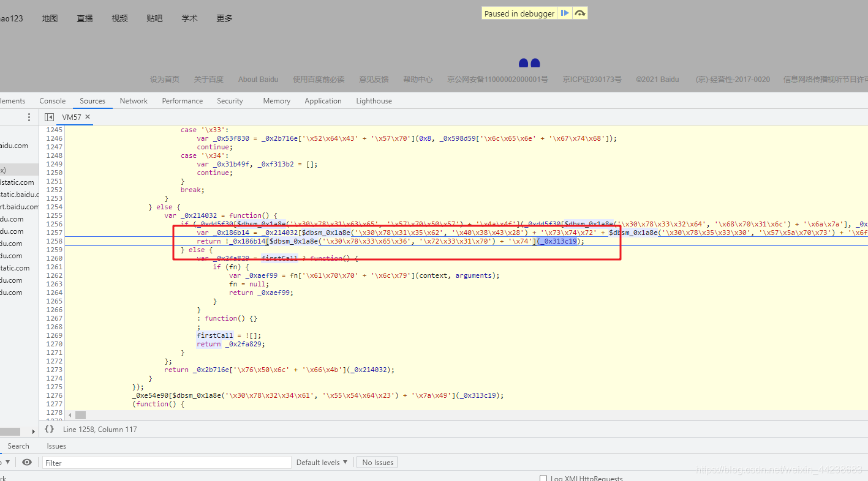The height and width of the screenshot is (481, 868).
Task: Click the navigator horizontal scrollbar thumb
Action: pyautogui.click(x=10, y=431)
